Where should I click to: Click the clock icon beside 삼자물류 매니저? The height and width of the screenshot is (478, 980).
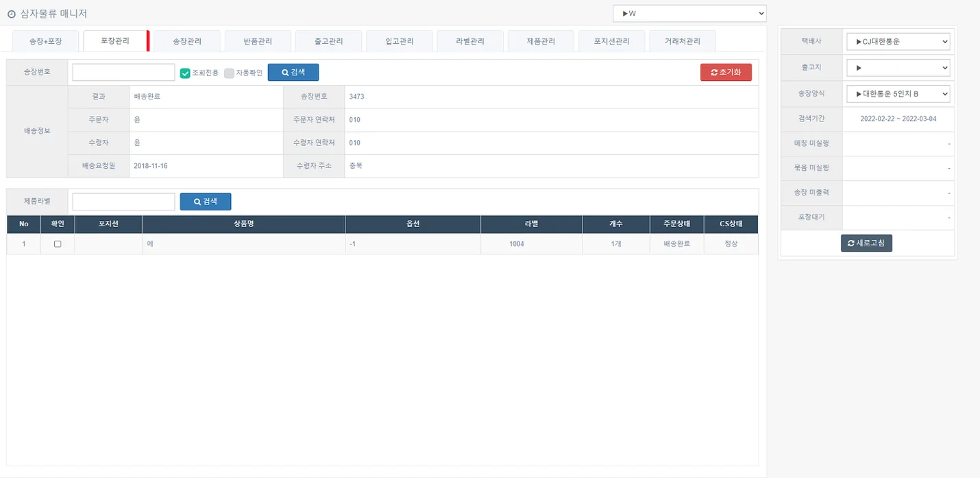pyautogui.click(x=11, y=14)
